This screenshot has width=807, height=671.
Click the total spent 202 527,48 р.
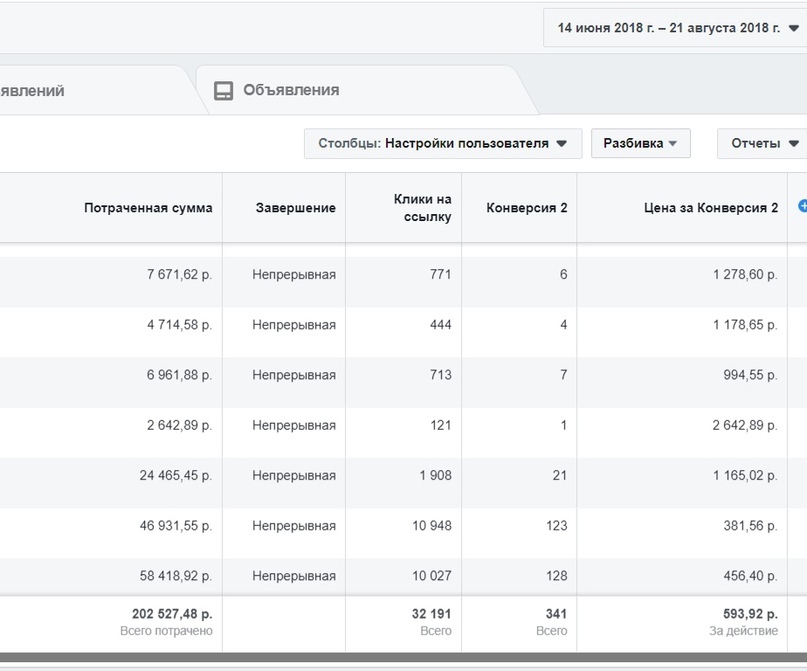point(172,613)
